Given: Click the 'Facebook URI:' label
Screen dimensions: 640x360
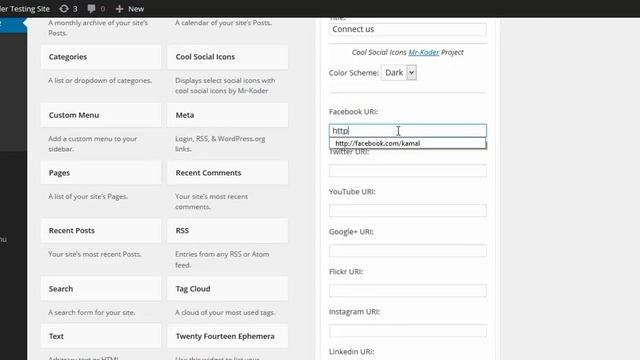Looking at the screenshot, I should (353, 111).
